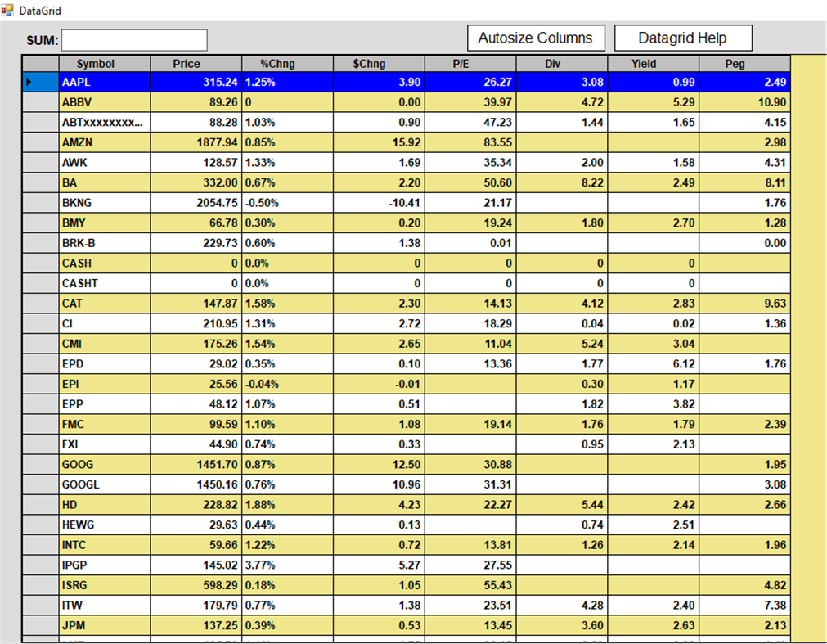
Task: Select CAT Peg value 9.63
Action: (x=744, y=304)
